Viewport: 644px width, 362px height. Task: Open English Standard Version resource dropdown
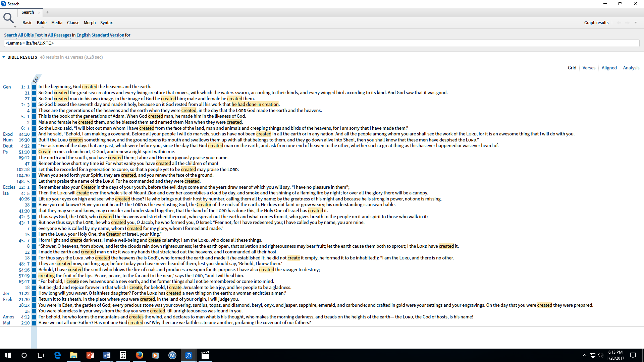(100, 35)
